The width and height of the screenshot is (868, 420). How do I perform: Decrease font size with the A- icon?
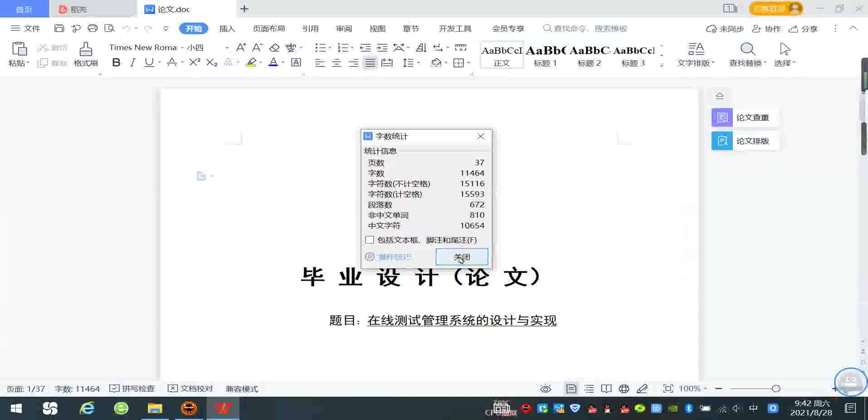point(257,47)
